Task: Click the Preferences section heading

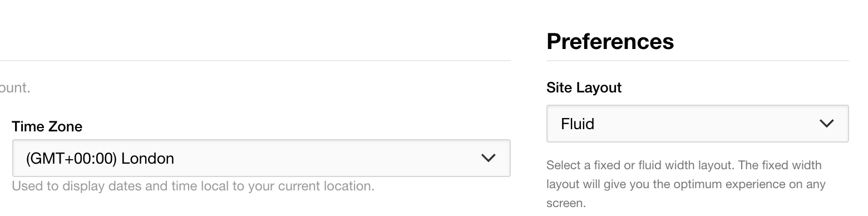Action: pos(610,41)
